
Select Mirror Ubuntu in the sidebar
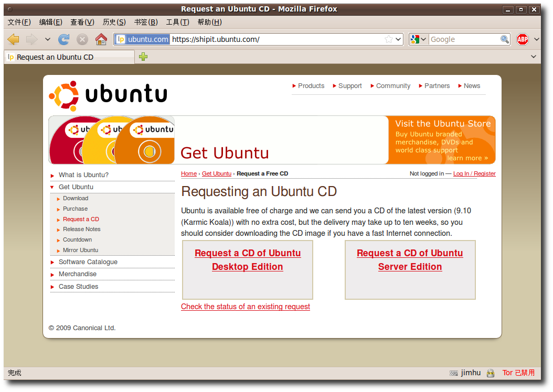80,250
